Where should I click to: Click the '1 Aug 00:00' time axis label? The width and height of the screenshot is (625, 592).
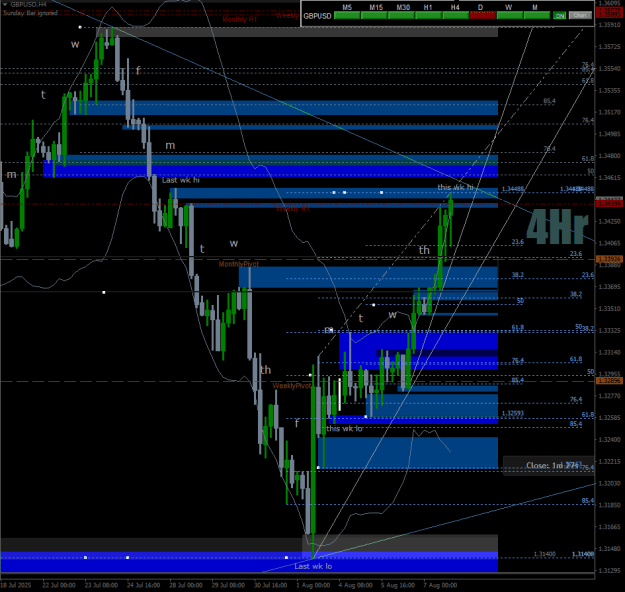(x=313, y=585)
